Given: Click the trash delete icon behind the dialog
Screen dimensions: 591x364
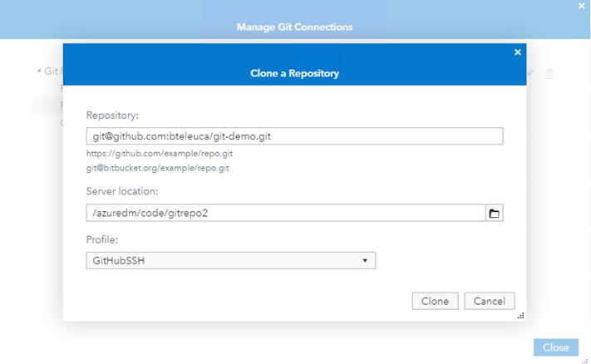Looking at the screenshot, I should pyautogui.click(x=549, y=74).
